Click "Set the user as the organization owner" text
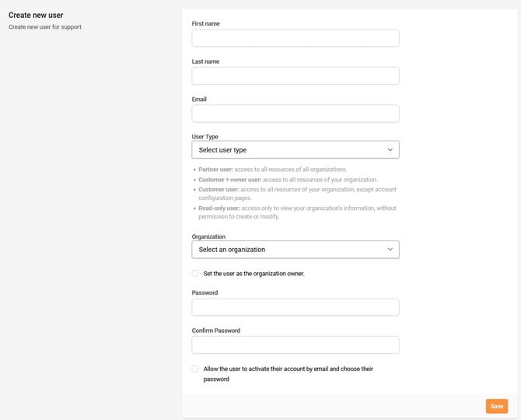This screenshot has height=420, width=521. point(254,274)
